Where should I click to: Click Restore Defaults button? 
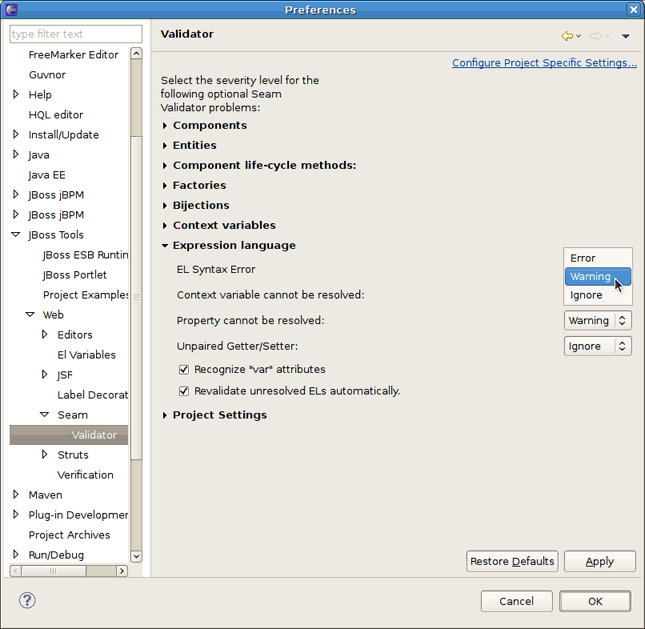coord(512,561)
